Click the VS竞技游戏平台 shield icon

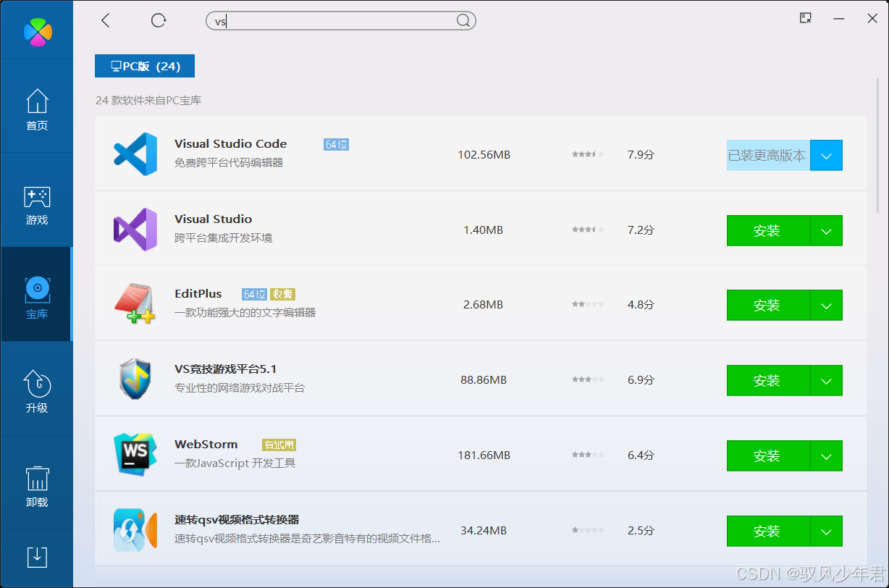pyautogui.click(x=135, y=379)
